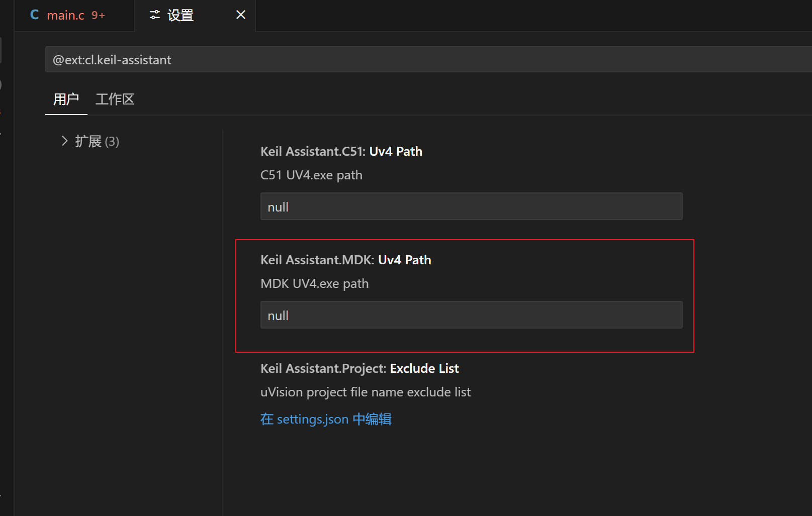Select the 用户 settings scope tab
The height and width of the screenshot is (516, 812).
pyautogui.click(x=66, y=99)
